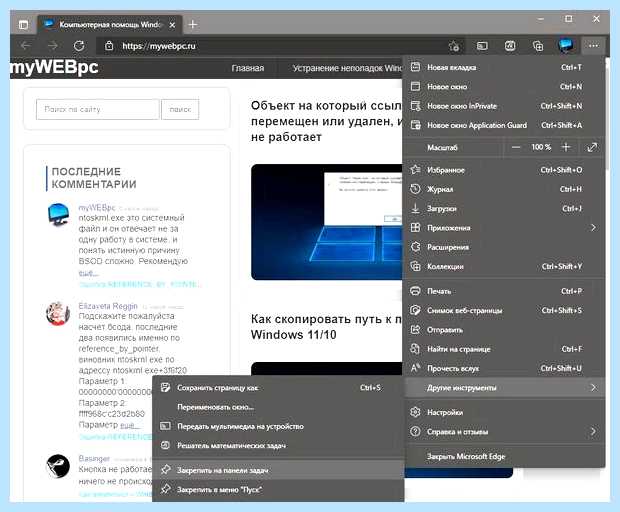Click the address bar URL mywebpc.ru
Screen dimensions: 620x512
click(x=159, y=46)
